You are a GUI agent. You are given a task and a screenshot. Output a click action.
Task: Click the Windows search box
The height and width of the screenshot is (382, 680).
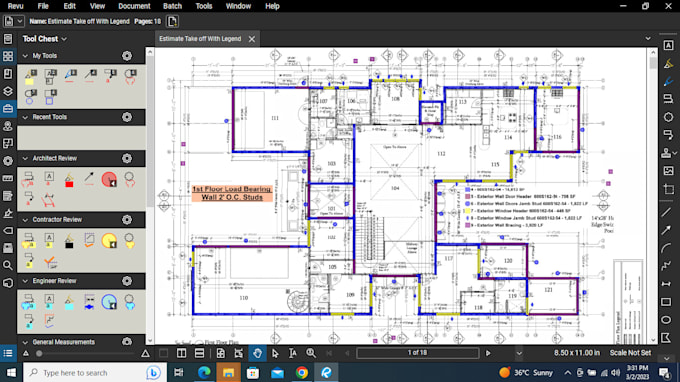click(x=95, y=372)
